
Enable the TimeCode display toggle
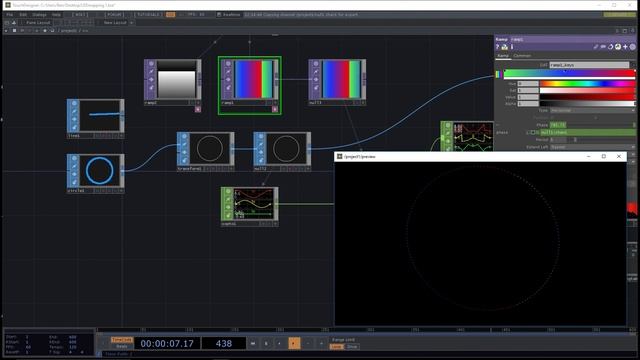[x=122, y=340]
